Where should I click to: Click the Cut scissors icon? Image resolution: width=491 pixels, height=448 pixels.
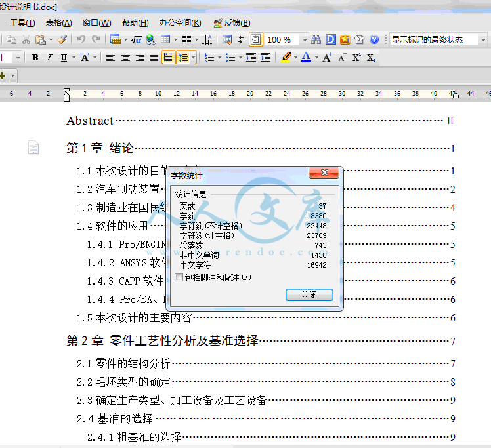click(26, 40)
